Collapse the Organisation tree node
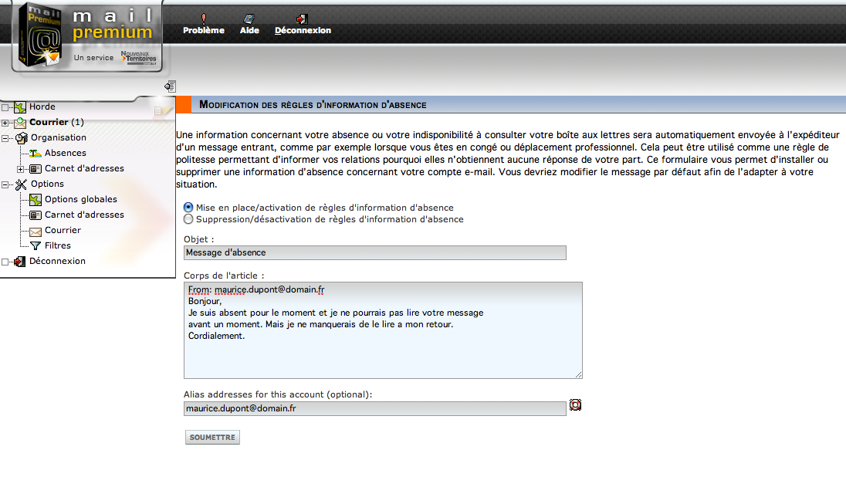 (5, 138)
